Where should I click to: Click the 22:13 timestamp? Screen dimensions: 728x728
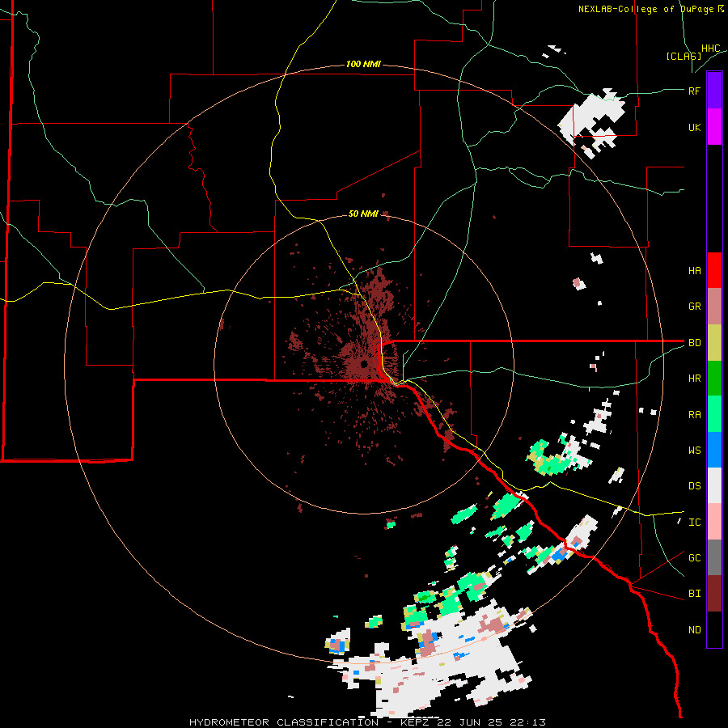click(x=529, y=722)
